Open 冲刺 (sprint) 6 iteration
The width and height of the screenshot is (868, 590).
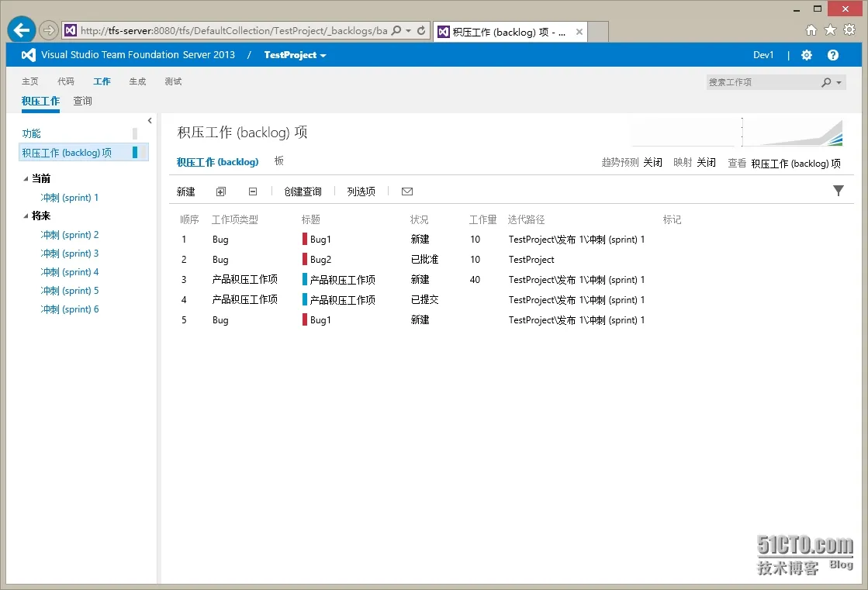pos(69,309)
